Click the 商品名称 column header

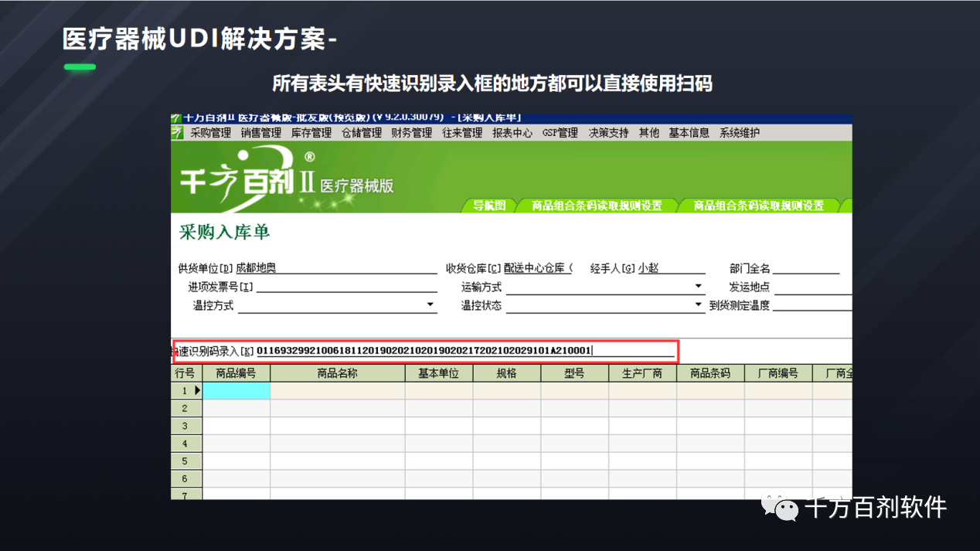click(338, 373)
